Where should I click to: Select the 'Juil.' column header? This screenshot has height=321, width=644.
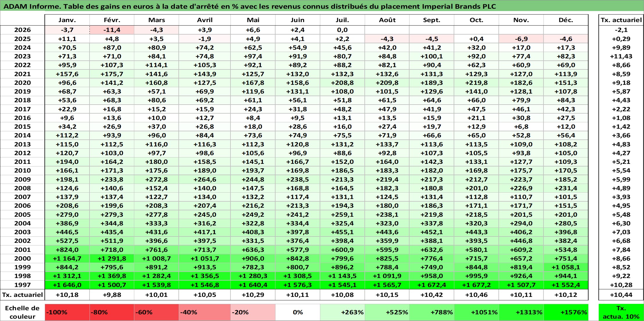(342, 20)
